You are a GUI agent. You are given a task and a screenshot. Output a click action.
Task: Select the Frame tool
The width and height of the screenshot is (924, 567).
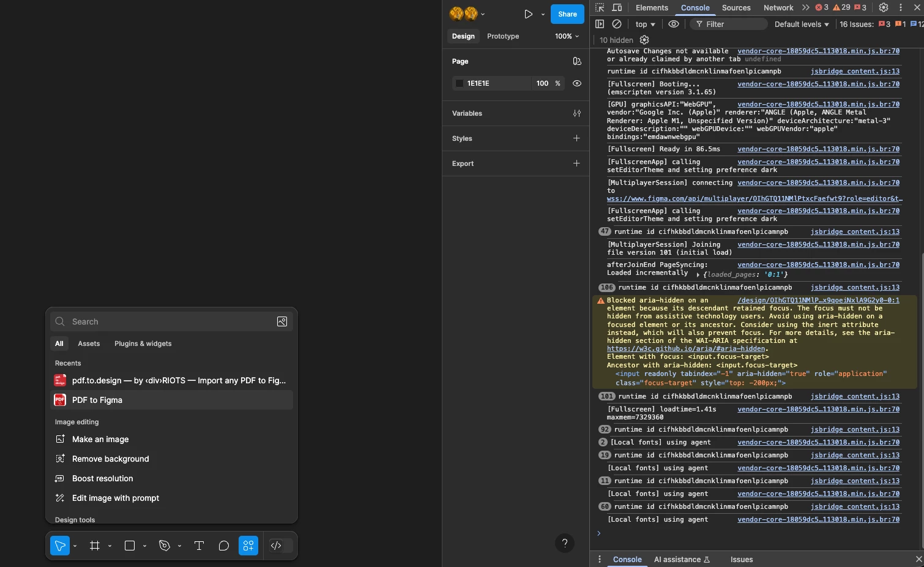pyautogui.click(x=95, y=546)
